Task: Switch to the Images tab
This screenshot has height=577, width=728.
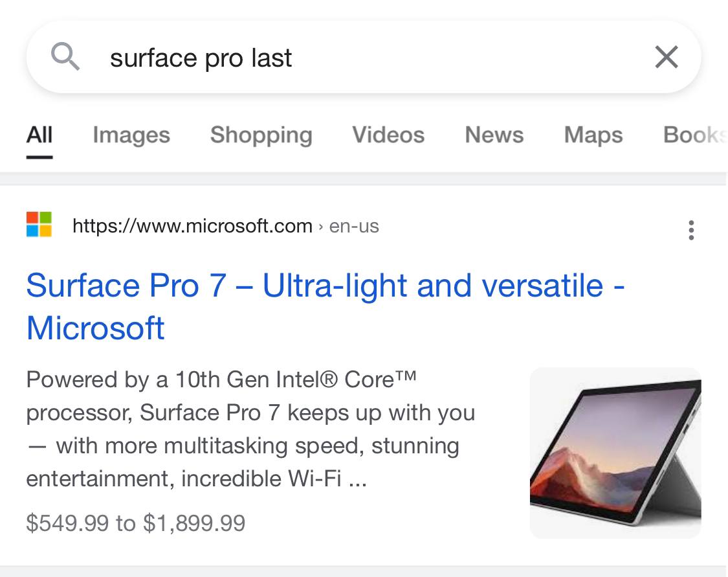Action: click(131, 135)
